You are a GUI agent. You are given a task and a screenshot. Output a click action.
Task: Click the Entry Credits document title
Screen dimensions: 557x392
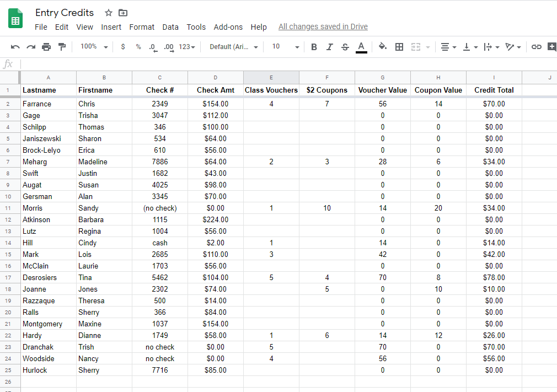tap(65, 13)
